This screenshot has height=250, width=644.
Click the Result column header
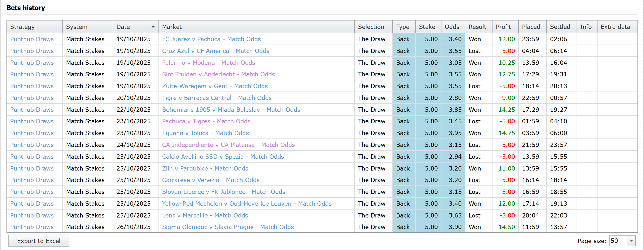pos(477,27)
